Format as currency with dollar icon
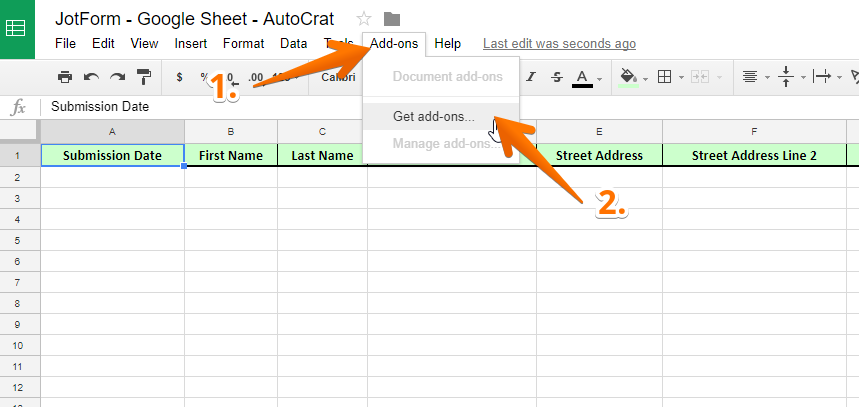 pos(179,77)
